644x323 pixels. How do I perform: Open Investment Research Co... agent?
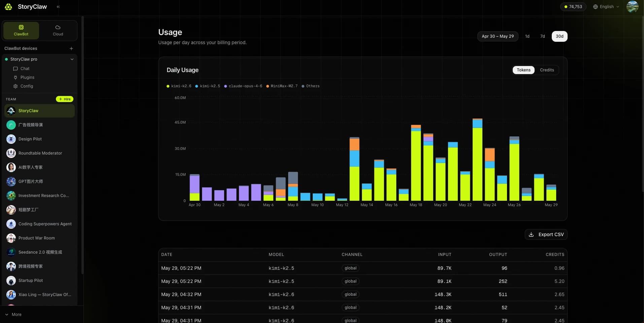[40, 196]
